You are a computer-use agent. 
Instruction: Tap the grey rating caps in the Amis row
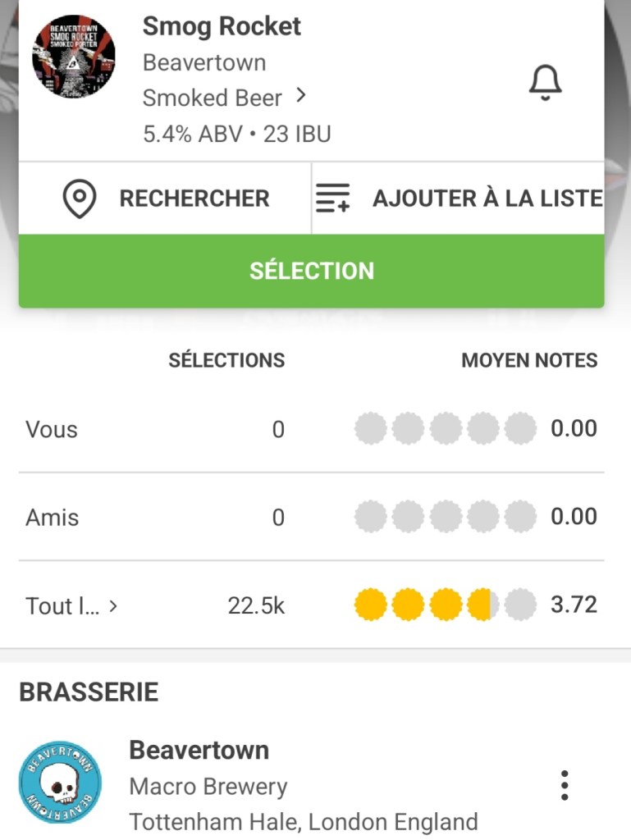tap(444, 517)
